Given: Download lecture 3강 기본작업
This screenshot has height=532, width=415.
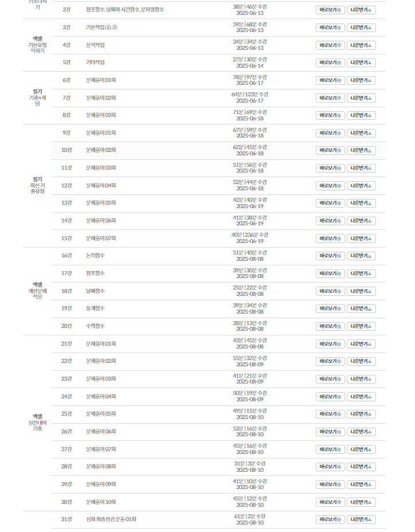Looking at the screenshot, I should [x=361, y=28].
